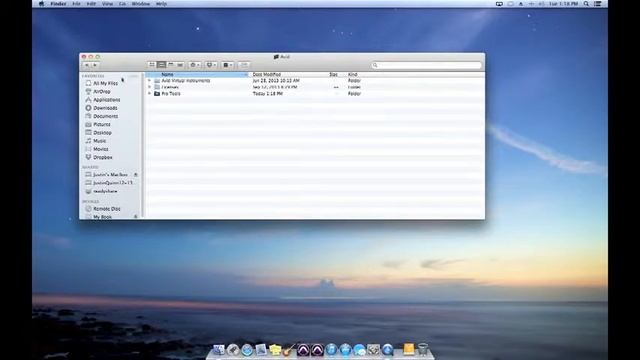Switch to Cover Flow view
640x360 pixels.
[180, 65]
